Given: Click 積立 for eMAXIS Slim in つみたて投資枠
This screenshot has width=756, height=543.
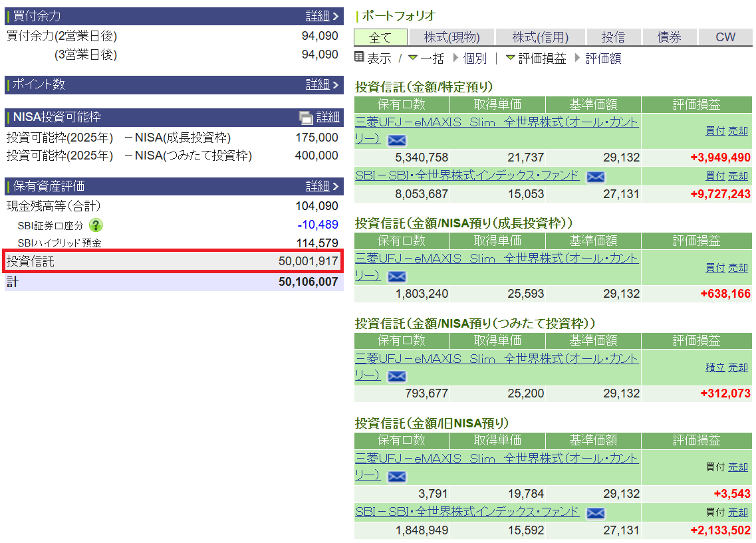Looking at the screenshot, I should coord(715,367).
